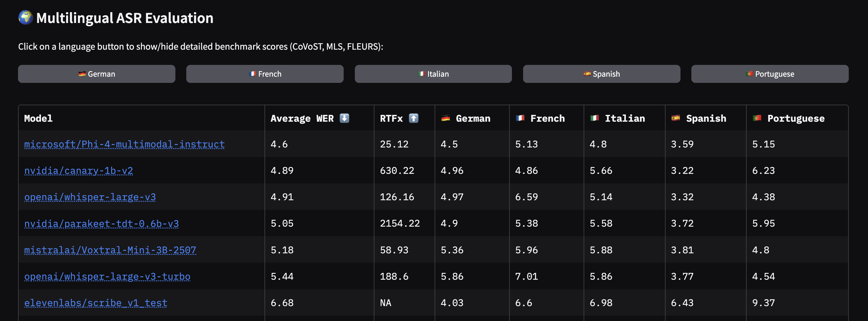Click the up arrow icon next to RTFx
This screenshot has height=321, width=868.
[x=414, y=118]
